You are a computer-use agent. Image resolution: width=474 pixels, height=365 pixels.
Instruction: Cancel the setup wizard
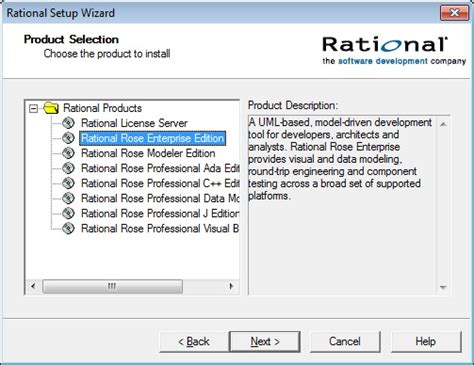(345, 342)
